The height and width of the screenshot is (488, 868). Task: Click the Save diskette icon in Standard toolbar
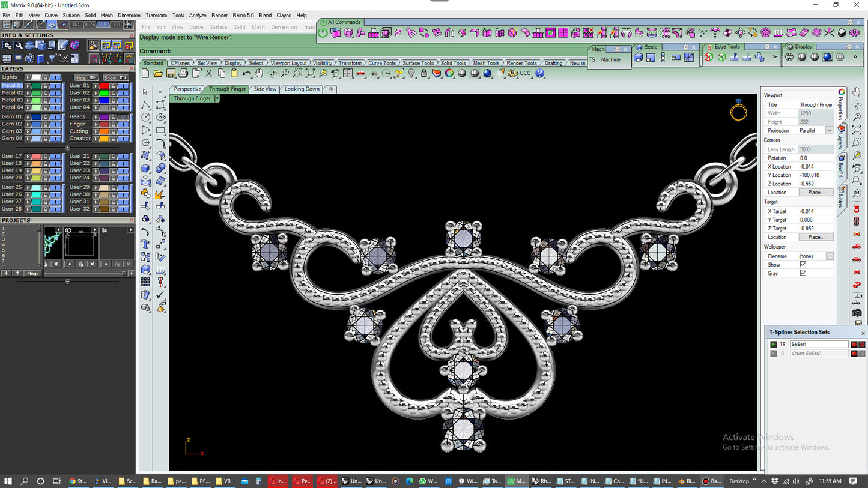pyautogui.click(x=171, y=73)
